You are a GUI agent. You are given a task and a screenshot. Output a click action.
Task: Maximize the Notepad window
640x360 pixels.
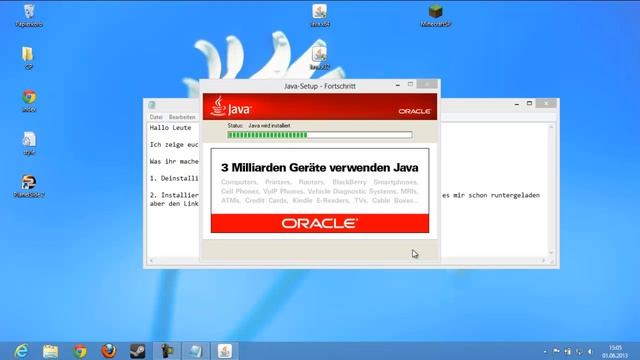click(529, 104)
